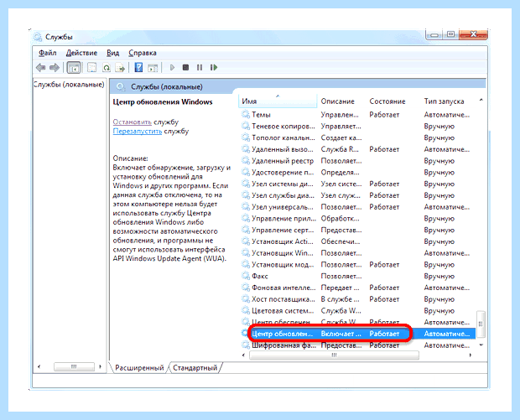Click the Перезапустить службу link
520x420 pixels.
[138, 131]
